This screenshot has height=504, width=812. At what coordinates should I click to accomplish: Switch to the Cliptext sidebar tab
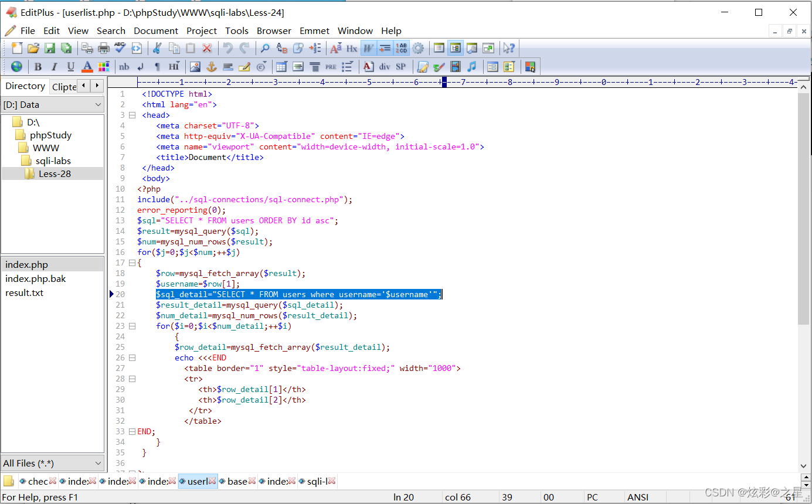64,86
